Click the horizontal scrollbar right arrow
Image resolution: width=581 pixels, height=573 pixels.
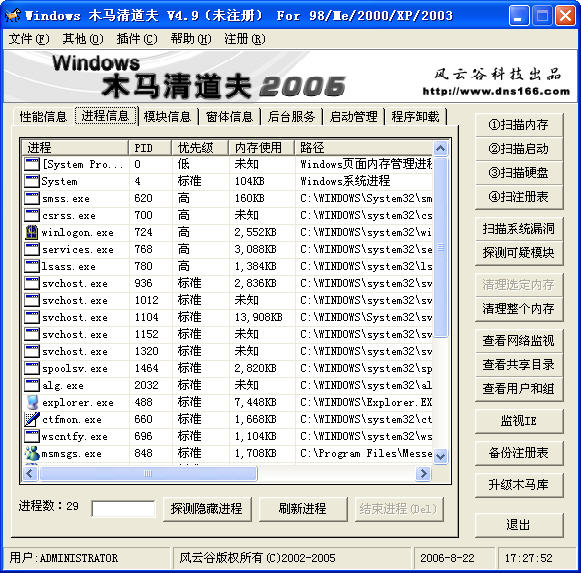(424, 473)
